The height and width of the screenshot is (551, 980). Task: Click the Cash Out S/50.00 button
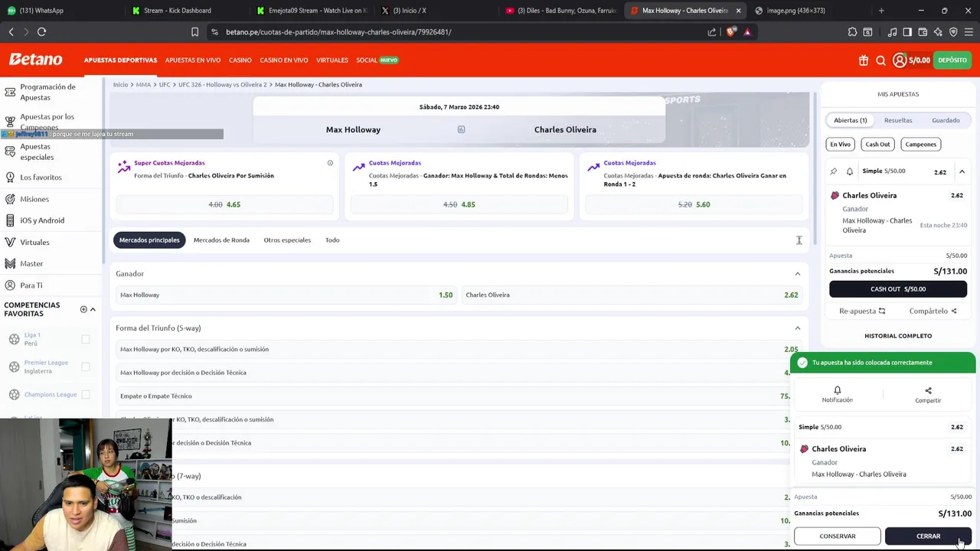click(x=898, y=289)
